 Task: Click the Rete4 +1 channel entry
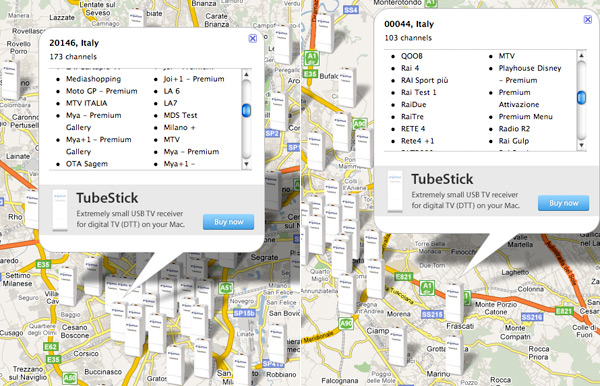[x=417, y=141]
